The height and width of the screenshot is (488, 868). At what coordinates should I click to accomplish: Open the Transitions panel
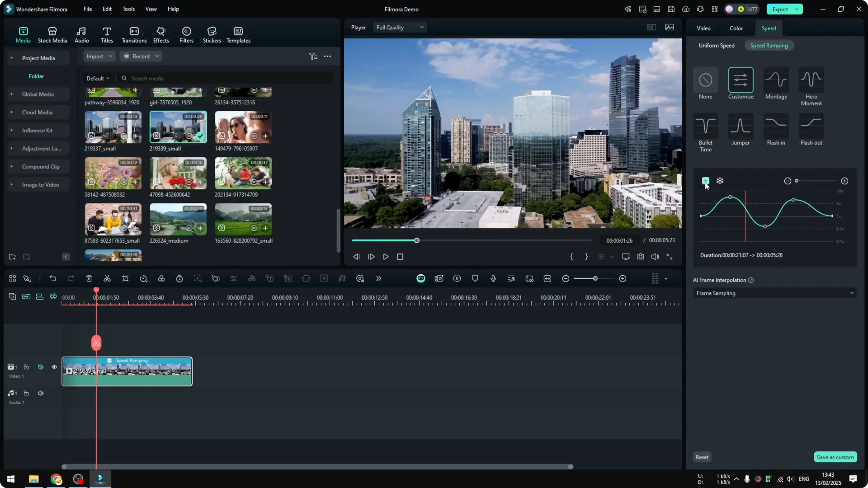coord(134,34)
